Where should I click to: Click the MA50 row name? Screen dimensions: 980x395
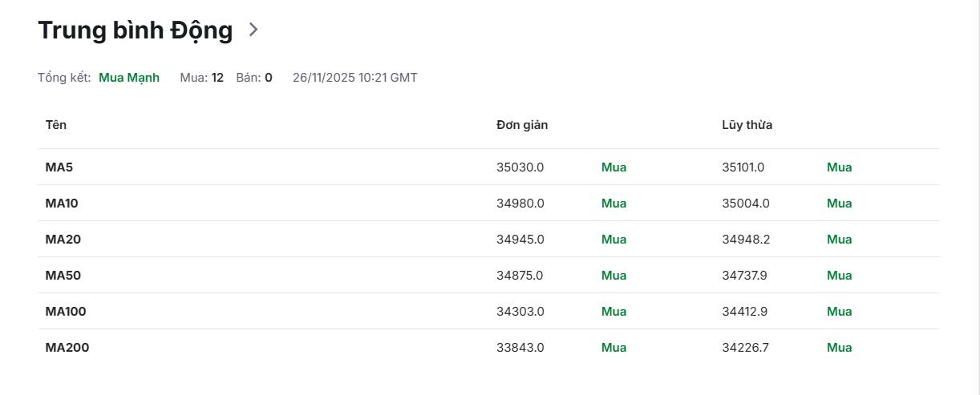pos(63,276)
